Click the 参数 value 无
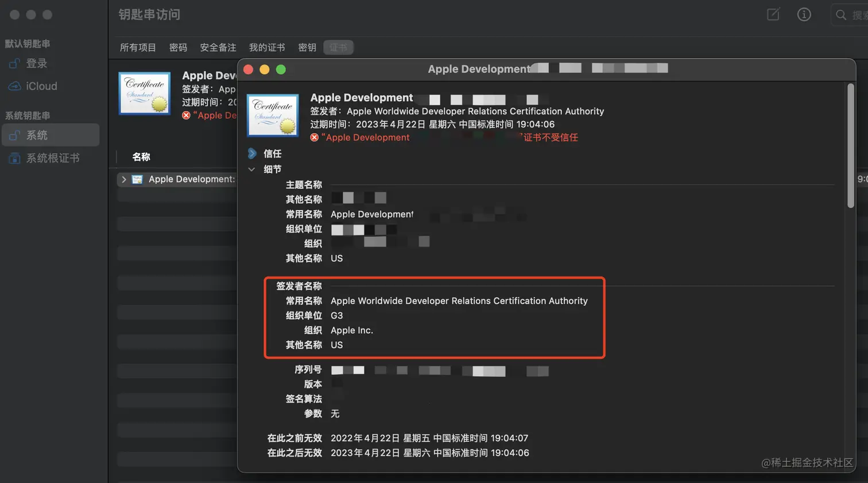The height and width of the screenshot is (483, 868). 335,414
